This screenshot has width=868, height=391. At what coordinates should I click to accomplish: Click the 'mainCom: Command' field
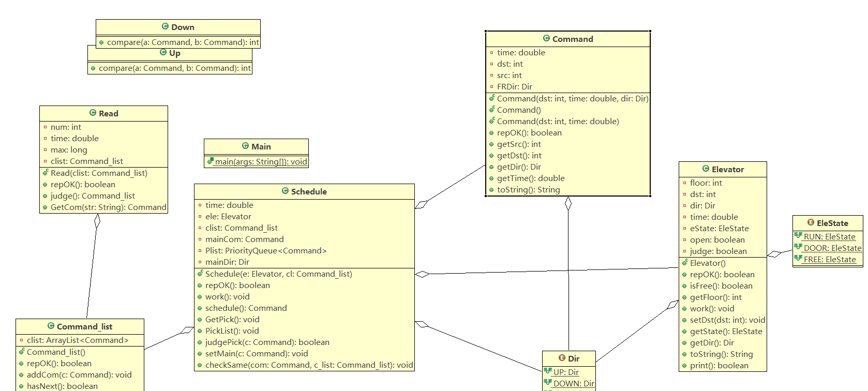245,239
